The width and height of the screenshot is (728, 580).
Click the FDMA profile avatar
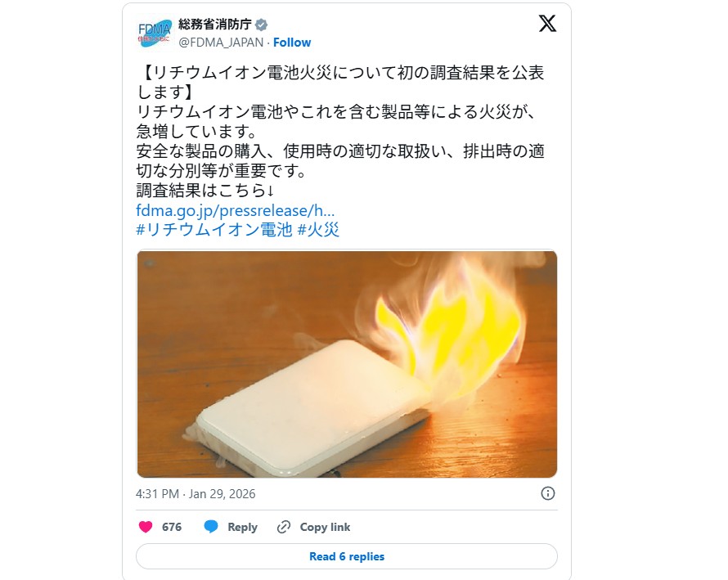pyautogui.click(x=154, y=33)
